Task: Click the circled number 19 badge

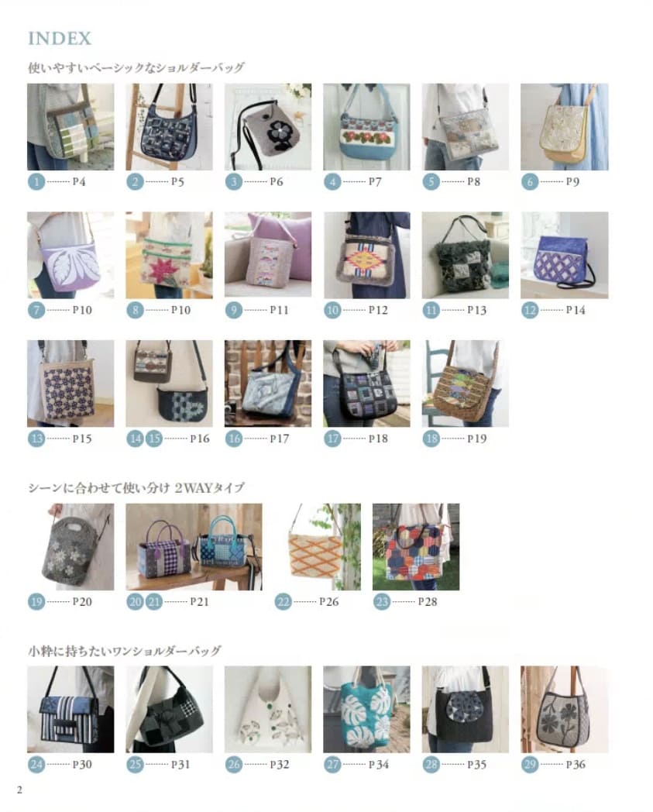Action: pyautogui.click(x=36, y=602)
